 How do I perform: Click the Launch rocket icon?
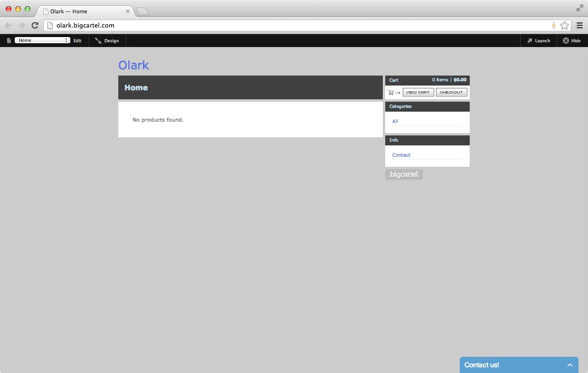pos(530,40)
